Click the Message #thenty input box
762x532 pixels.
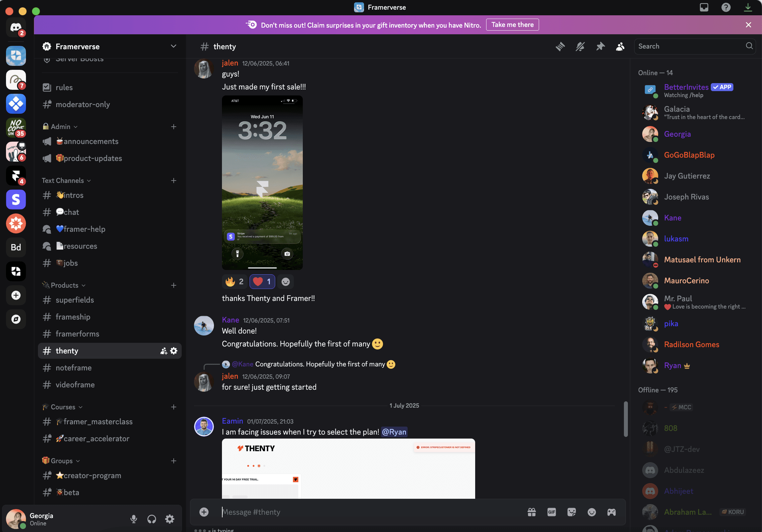(371, 512)
